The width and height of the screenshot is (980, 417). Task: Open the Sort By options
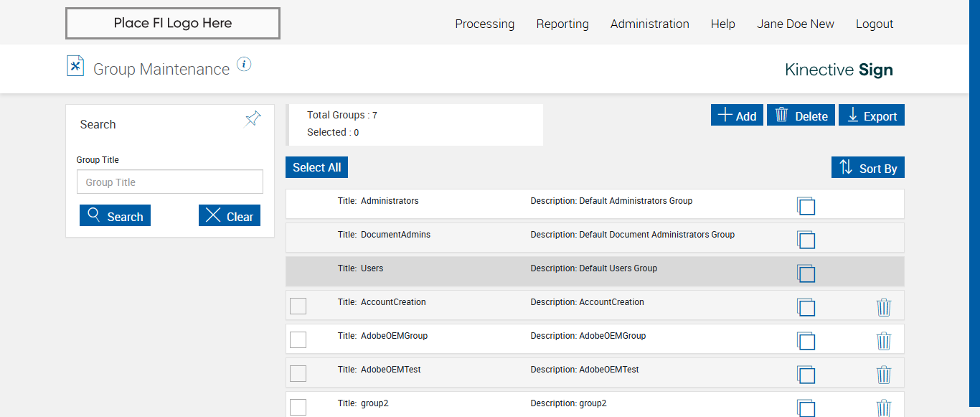point(868,168)
